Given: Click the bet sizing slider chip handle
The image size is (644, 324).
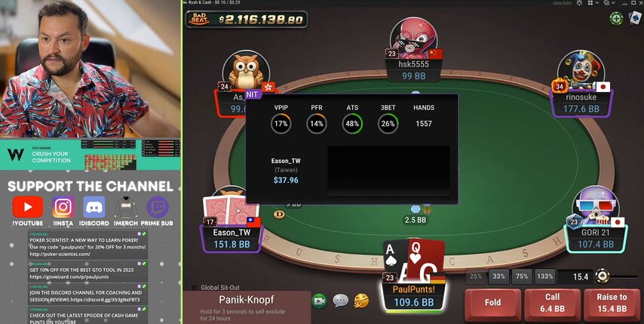Looking at the screenshot, I should click(x=603, y=276).
